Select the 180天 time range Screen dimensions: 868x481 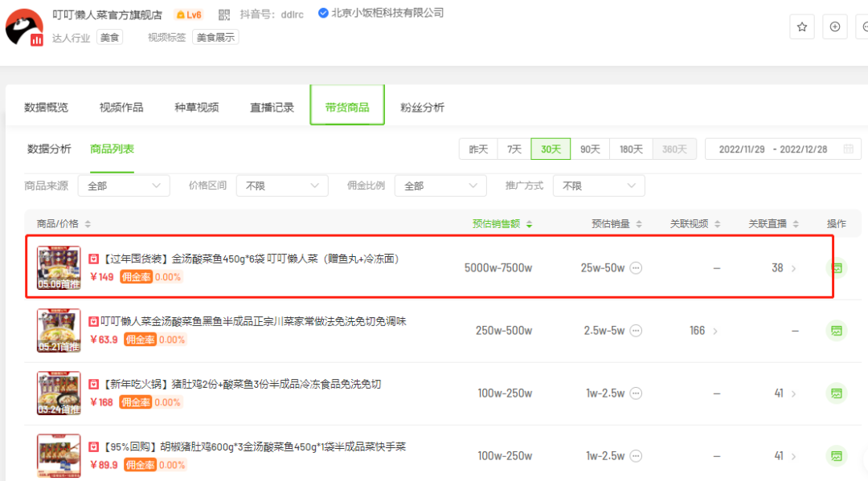(631, 149)
